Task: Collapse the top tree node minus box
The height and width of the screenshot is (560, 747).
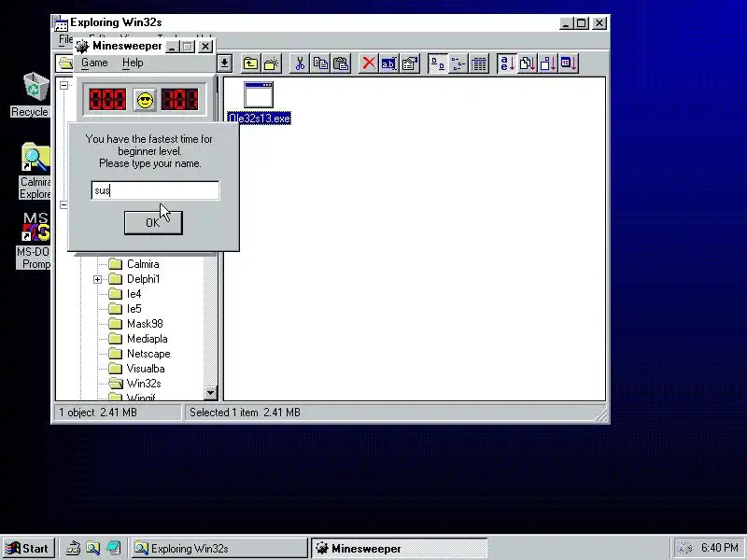Action: click(x=63, y=85)
